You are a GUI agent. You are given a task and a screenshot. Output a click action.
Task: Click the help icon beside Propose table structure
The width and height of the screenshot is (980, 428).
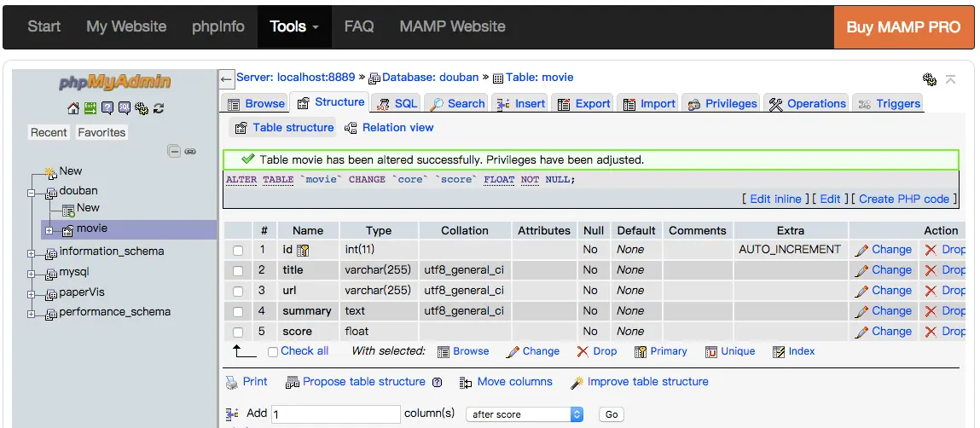point(438,383)
